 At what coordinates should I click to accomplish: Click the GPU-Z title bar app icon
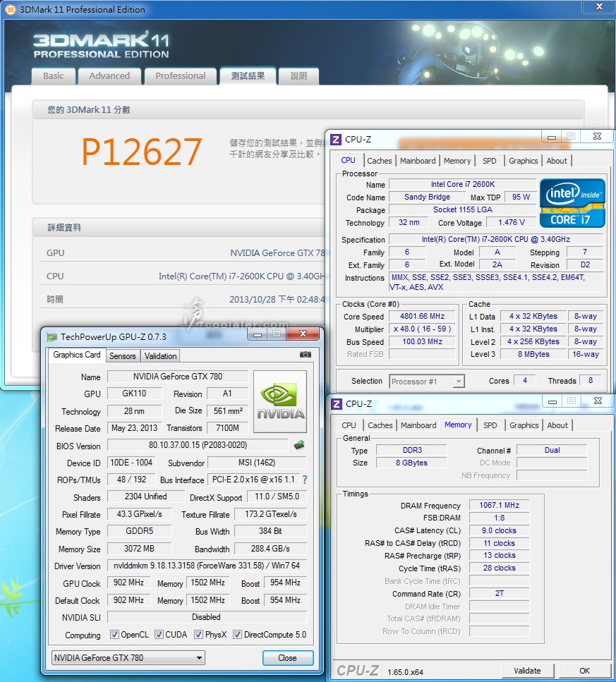[x=52, y=336]
